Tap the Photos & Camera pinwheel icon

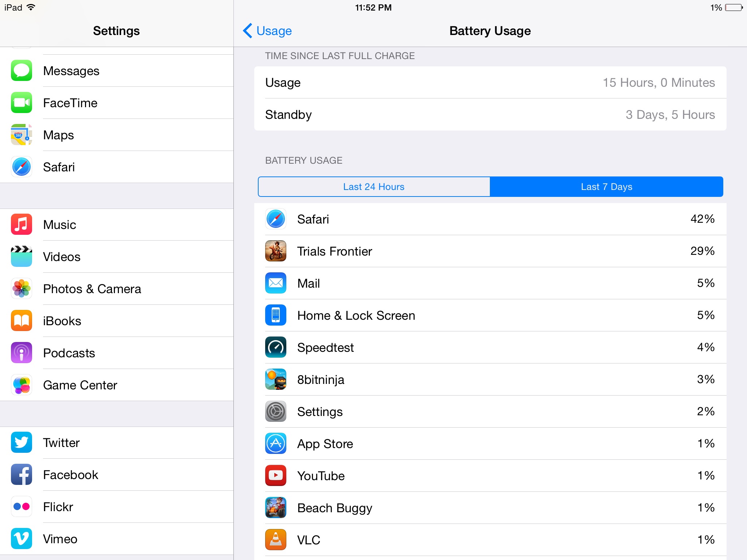click(x=22, y=288)
